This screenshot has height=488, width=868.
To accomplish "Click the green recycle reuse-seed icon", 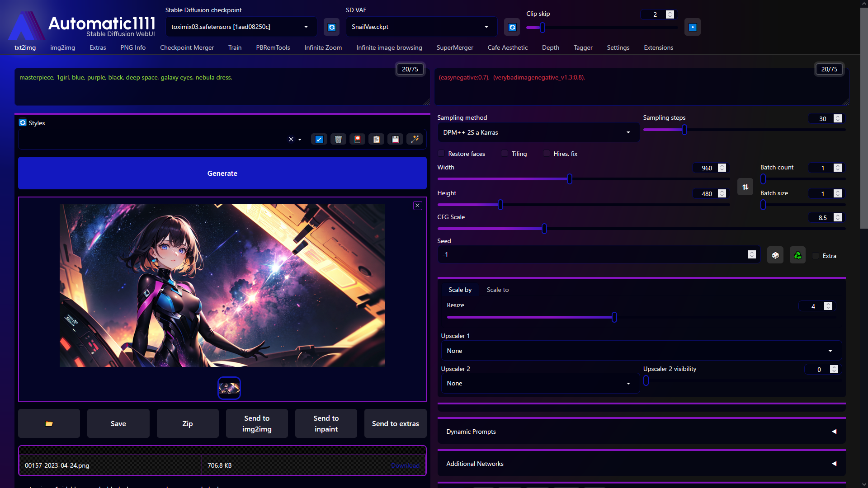I will (797, 255).
